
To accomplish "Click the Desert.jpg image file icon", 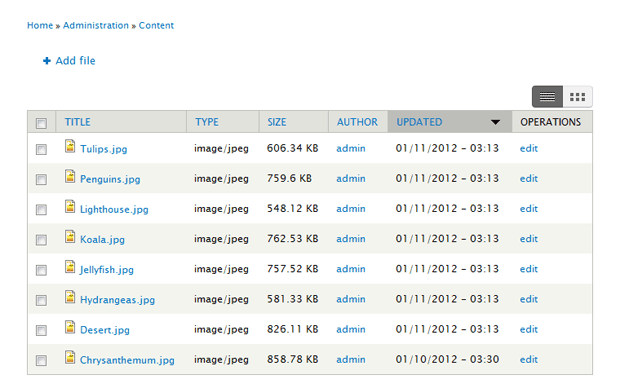I will (70, 327).
